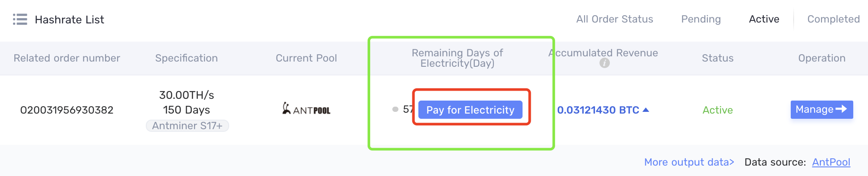Click the Hashrate List title
Image resolution: width=868 pixels, height=176 pixels.
(69, 20)
